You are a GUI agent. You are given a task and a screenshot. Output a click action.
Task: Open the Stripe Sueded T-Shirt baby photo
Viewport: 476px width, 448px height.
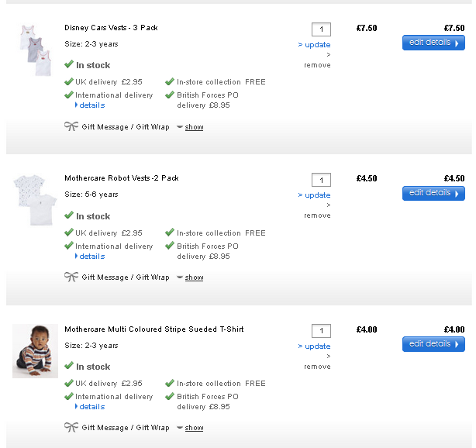click(x=35, y=351)
